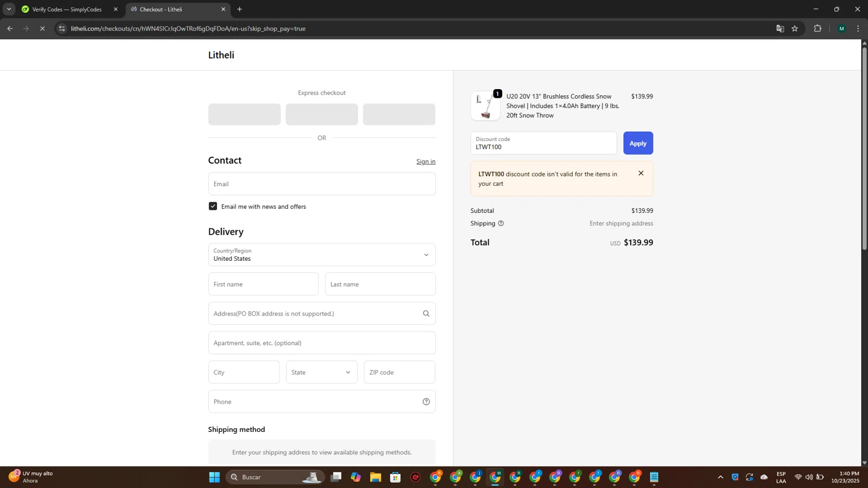Image resolution: width=868 pixels, height=488 pixels.
Task: Focus the City field
Action: coord(244,372)
